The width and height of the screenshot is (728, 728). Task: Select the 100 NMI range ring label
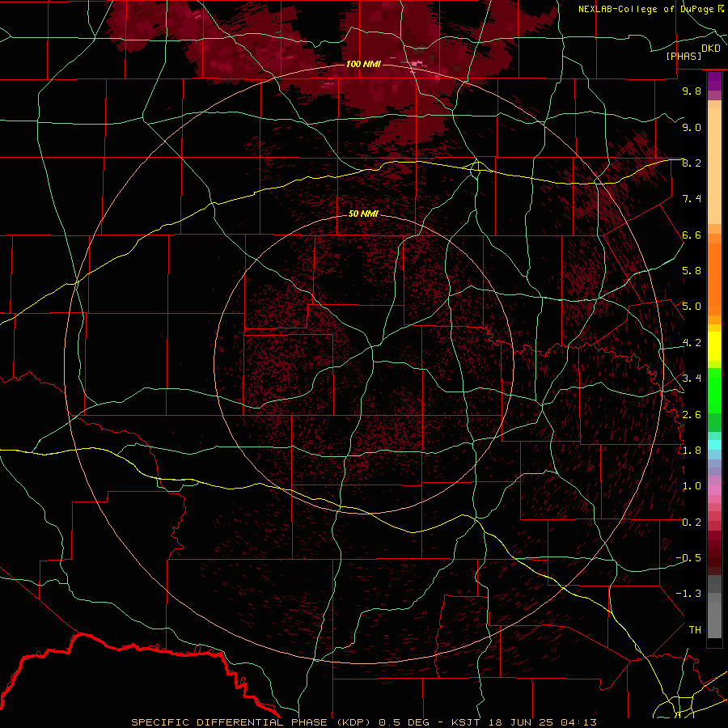[x=363, y=64]
